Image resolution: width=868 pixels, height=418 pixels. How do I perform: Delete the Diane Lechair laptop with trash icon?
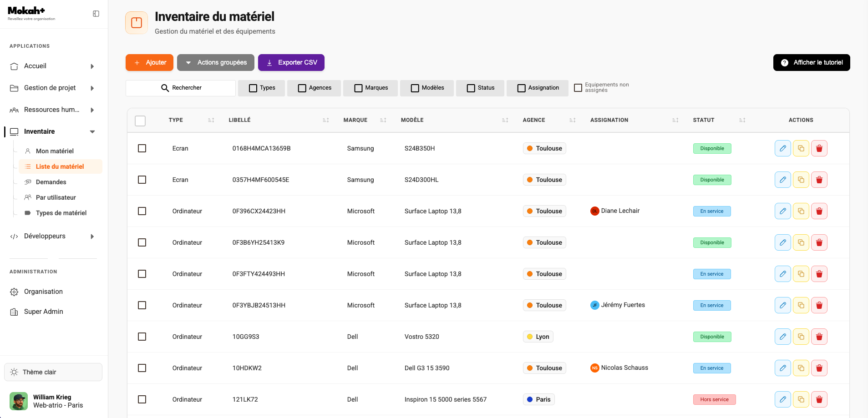(819, 211)
